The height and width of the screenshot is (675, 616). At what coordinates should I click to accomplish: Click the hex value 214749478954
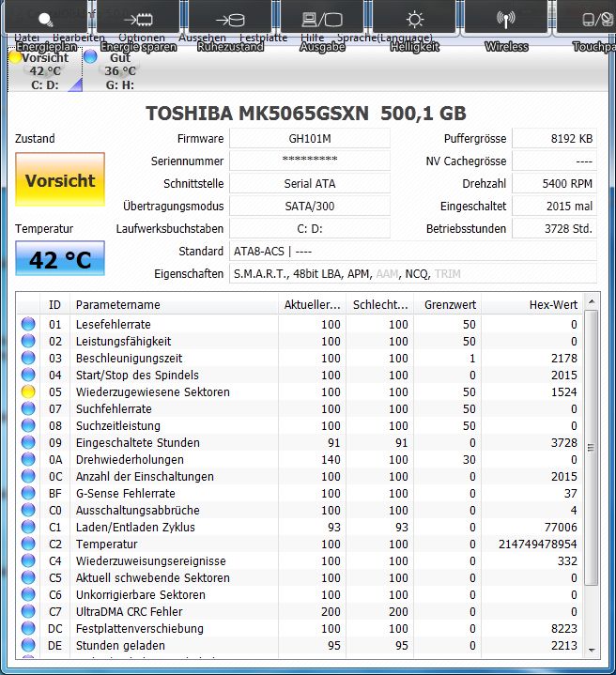(538, 545)
